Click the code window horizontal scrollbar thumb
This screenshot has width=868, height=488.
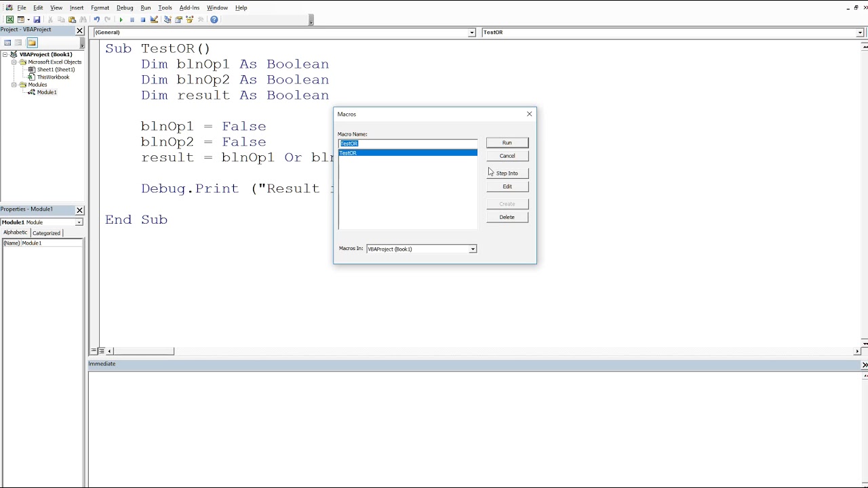144,351
